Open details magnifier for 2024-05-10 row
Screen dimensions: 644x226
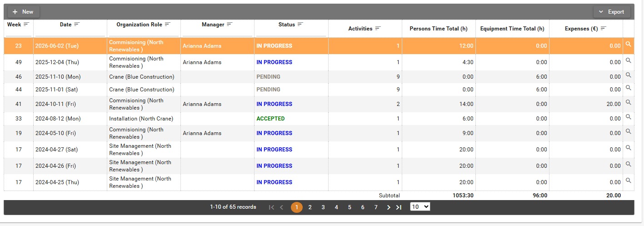[x=629, y=131]
